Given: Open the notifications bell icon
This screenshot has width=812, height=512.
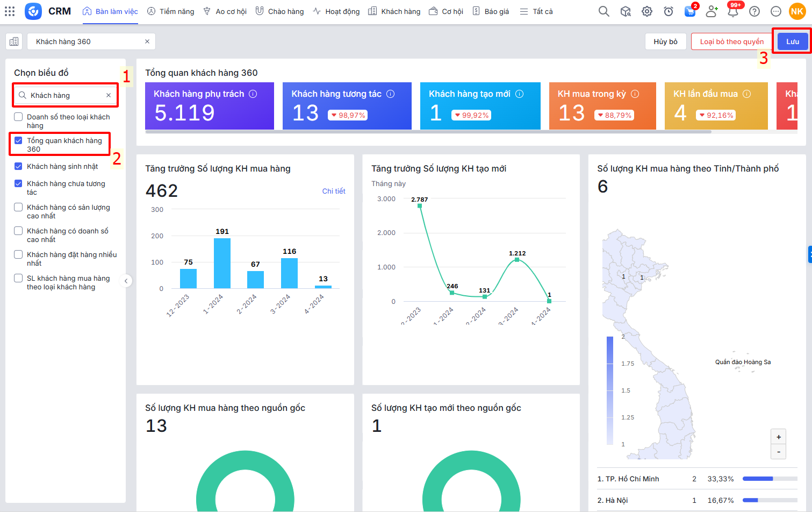Looking at the screenshot, I should (732, 11).
